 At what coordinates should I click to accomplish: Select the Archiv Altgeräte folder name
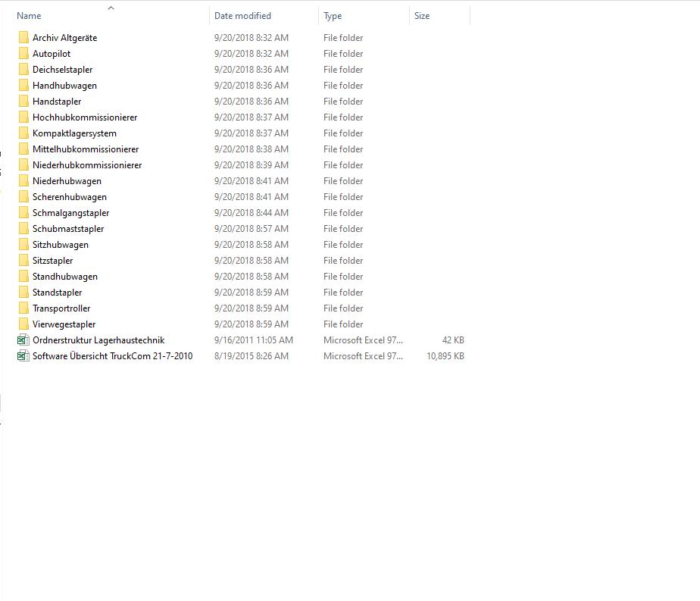coord(64,37)
